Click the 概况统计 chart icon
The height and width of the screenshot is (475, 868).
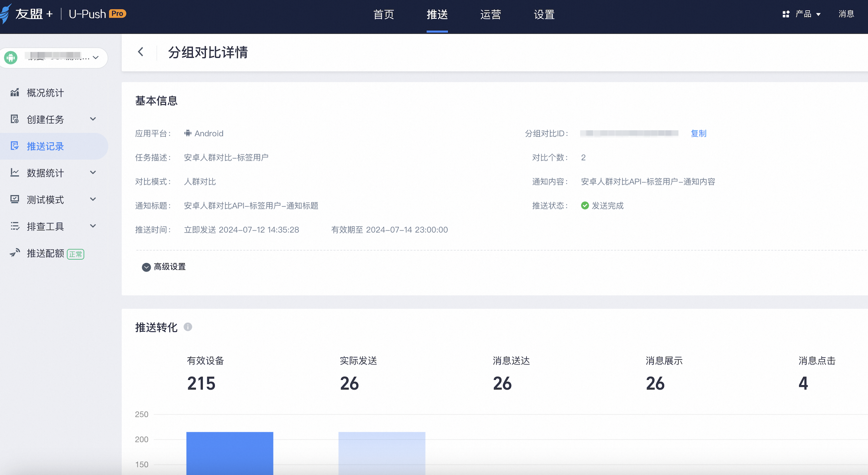click(15, 93)
